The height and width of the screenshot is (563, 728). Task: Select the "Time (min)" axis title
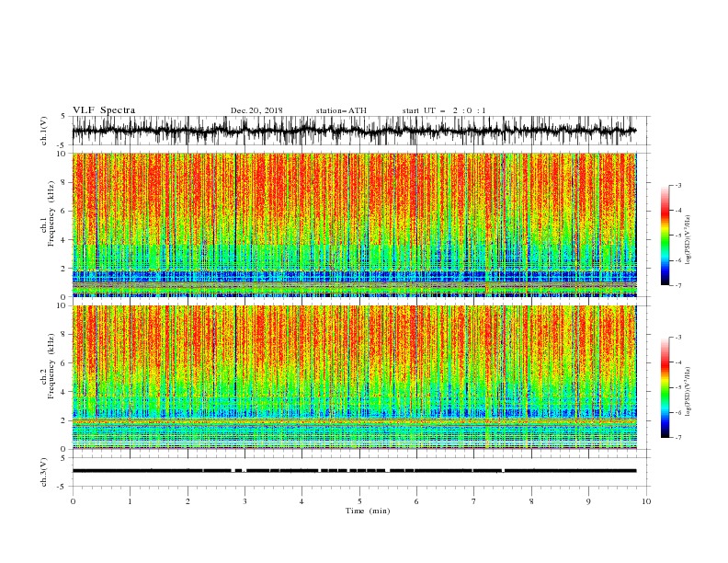point(368,511)
